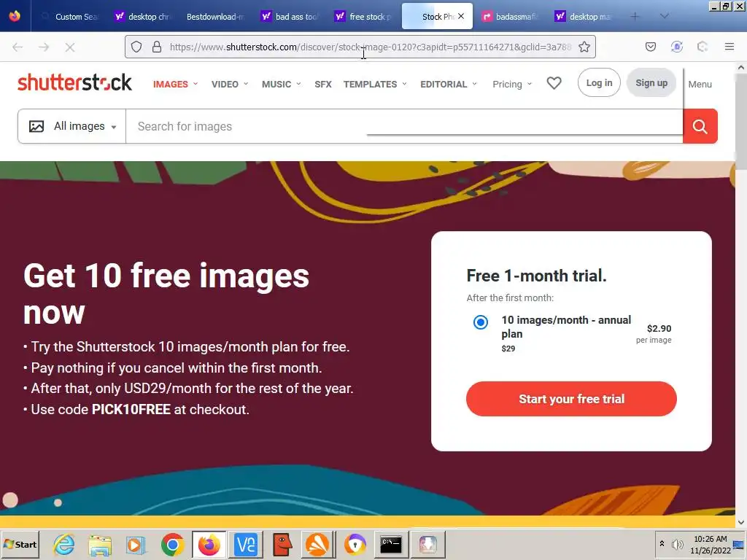Screen dimensions: 747x560
Task: Click the red search magnifier button
Action: [700, 126]
